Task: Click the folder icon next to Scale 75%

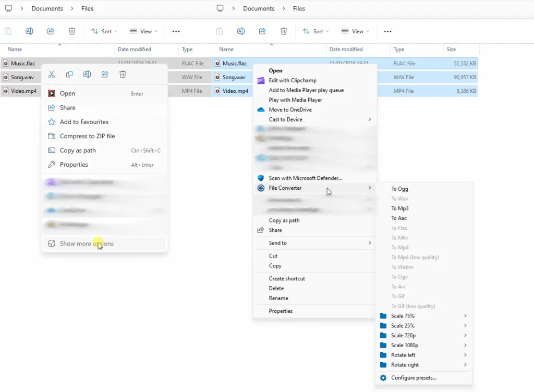Action: pos(383,316)
